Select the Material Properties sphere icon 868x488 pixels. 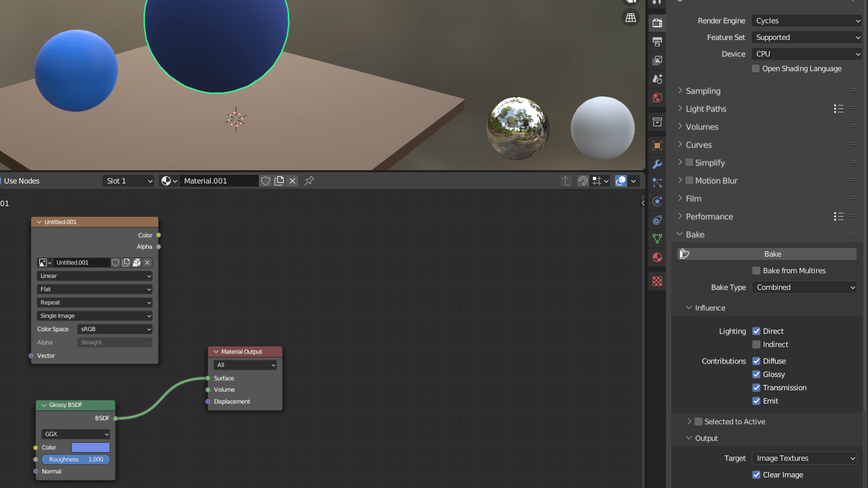point(657,257)
